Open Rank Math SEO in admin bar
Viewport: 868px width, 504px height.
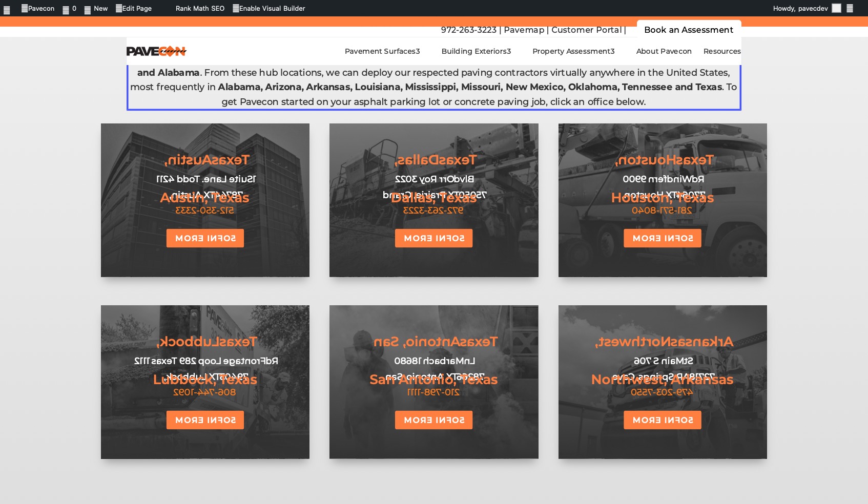(x=200, y=8)
